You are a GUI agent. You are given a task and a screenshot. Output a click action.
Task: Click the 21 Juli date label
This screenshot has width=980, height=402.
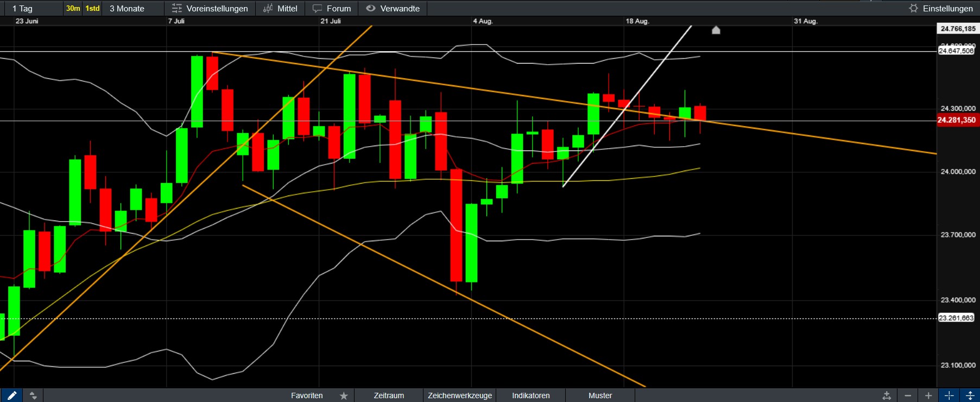pyautogui.click(x=331, y=21)
